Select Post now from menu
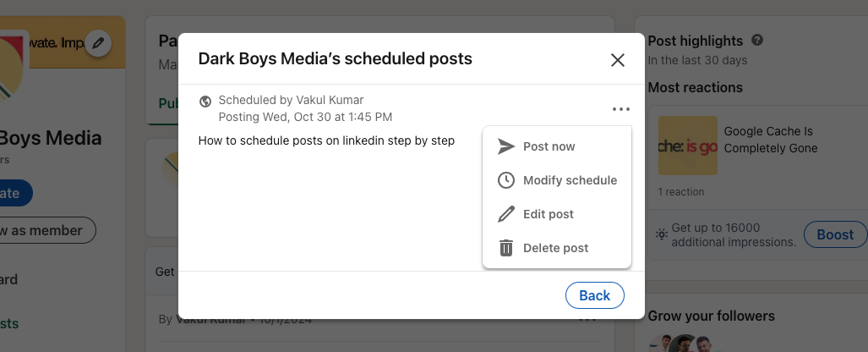The width and height of the screenshot is (868, 352). pos(557,146)
